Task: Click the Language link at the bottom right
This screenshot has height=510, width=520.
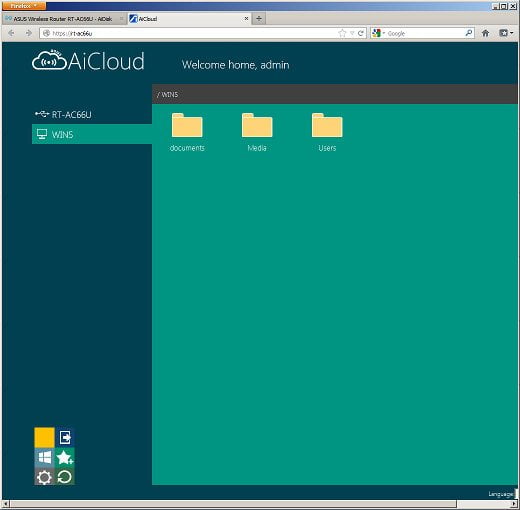Action: [x=501, y=494]
